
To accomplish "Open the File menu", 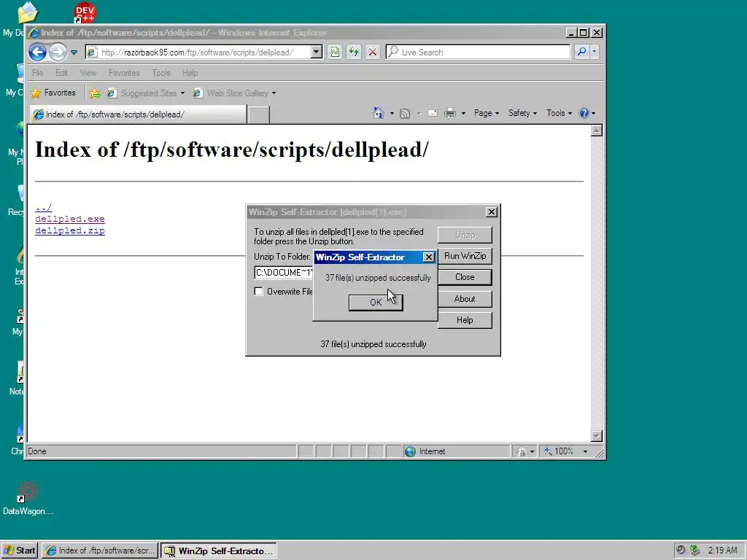I will click(x=38, y=73).
